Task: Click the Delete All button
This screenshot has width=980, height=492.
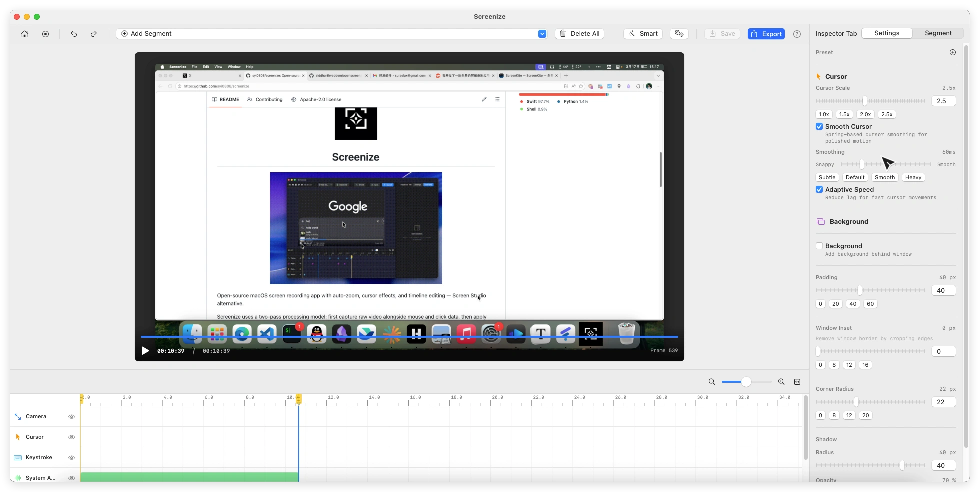Action: [579, 34]
